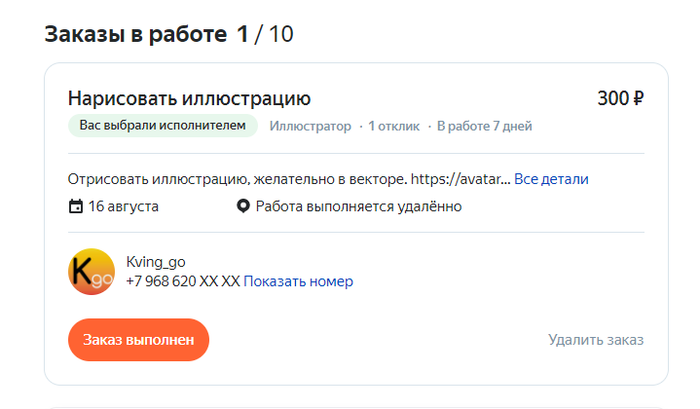Click the Заказы в работе heading
Image resolution: width=700 pixels, height=409 pixels.
[x=135, y=34]
